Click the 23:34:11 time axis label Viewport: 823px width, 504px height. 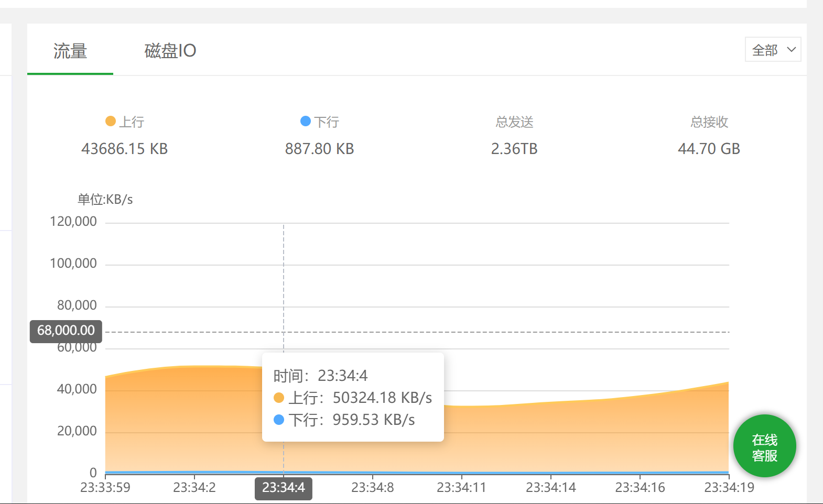[462, 488]
